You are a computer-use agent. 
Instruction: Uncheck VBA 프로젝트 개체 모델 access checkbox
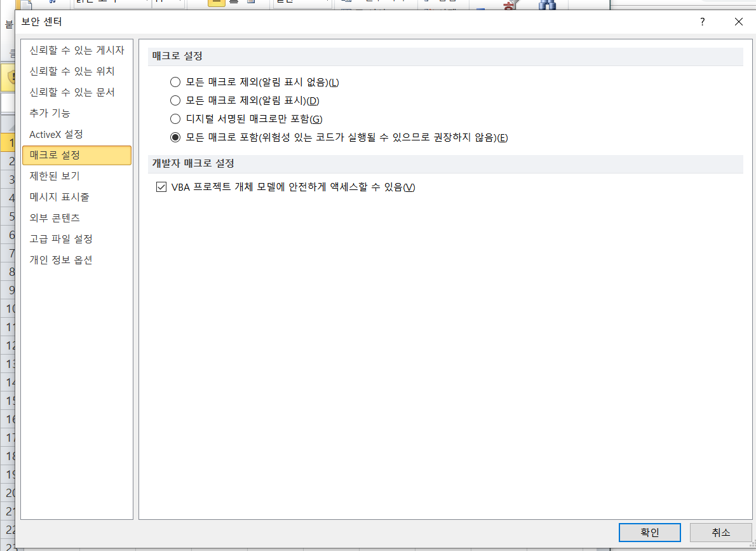160,187
